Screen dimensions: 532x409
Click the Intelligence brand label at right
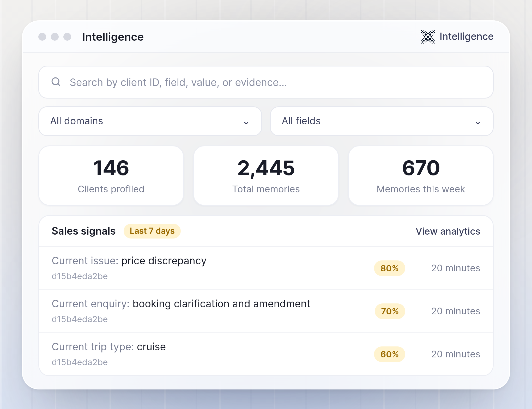click(466, 37)
